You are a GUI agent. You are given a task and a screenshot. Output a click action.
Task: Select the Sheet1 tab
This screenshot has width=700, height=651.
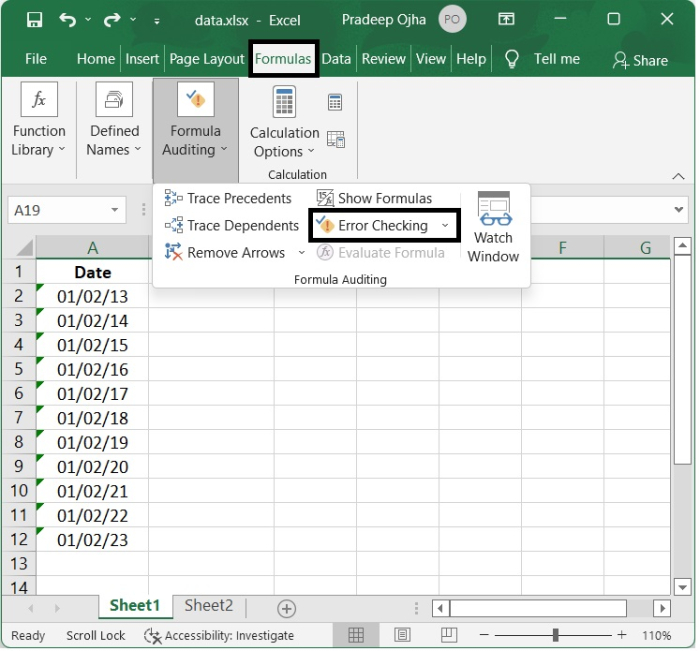[x=135, y=606]
